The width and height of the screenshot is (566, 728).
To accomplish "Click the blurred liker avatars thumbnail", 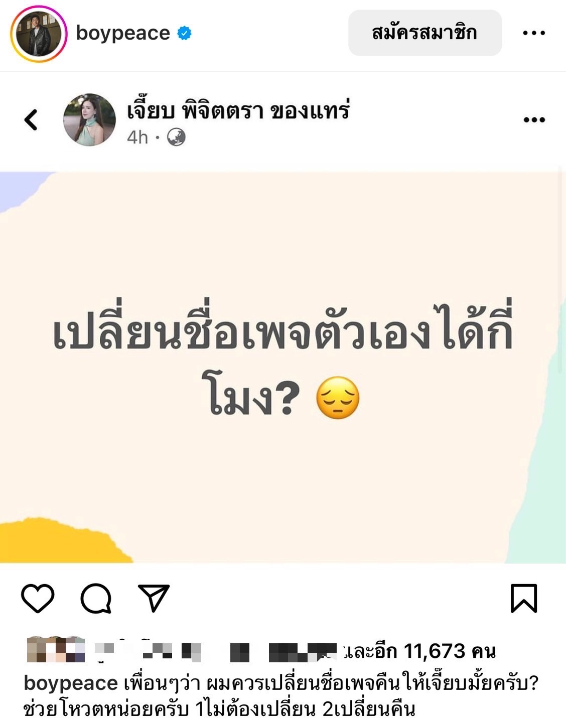I will point(56,650).
